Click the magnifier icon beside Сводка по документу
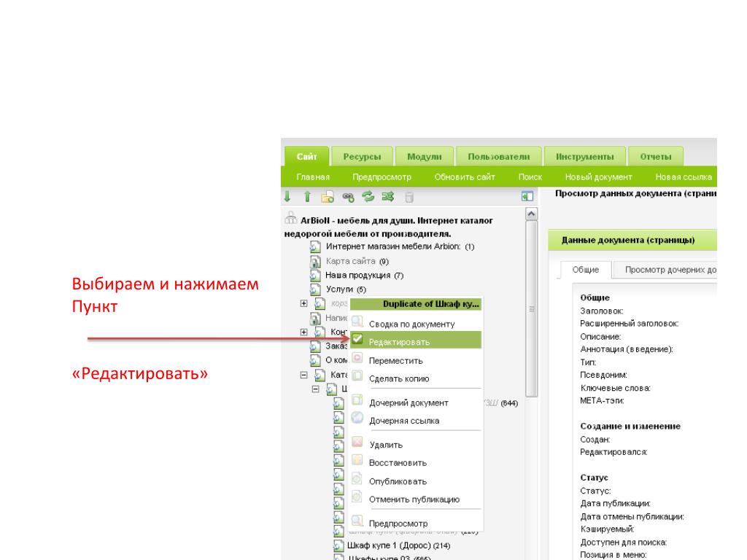This screenshot has width=747, height=560. coord(357,322)
